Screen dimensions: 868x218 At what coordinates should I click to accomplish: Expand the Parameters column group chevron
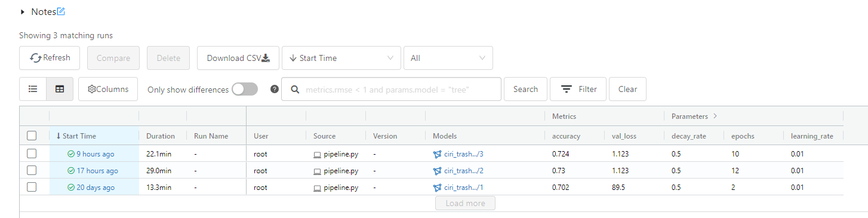coord(715,116)
